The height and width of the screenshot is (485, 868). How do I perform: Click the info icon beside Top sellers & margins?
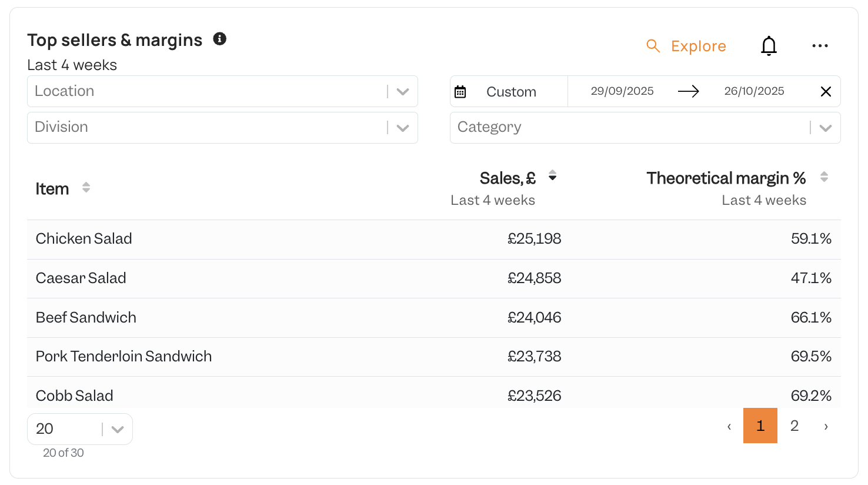click(219, 39)
